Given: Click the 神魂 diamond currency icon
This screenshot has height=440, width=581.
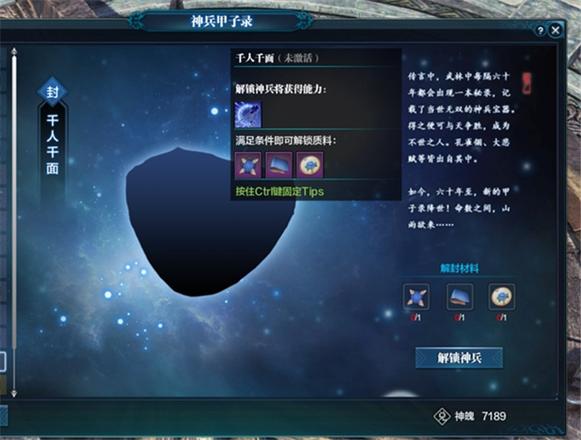Looking at the screenshot, I should coord(442,416).
